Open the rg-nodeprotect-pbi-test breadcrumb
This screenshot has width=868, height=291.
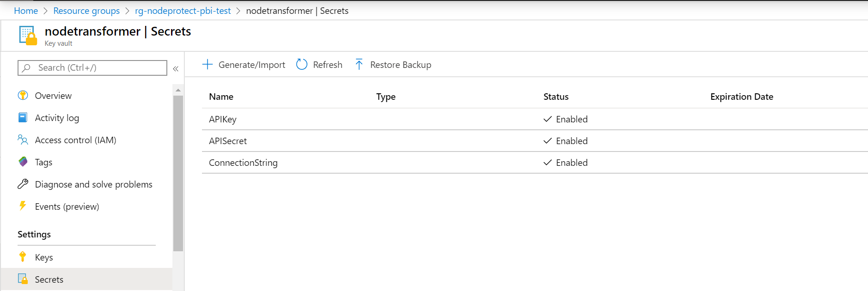(183, 11)
